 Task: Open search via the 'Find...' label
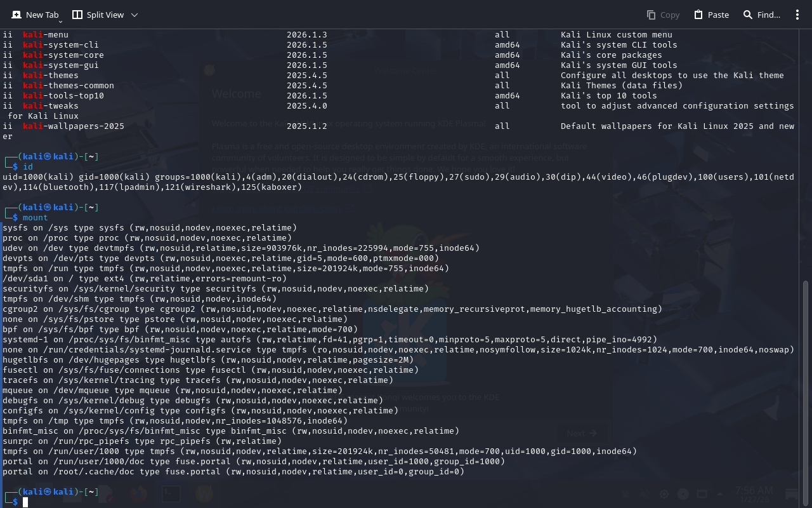(x=769, y=15)
